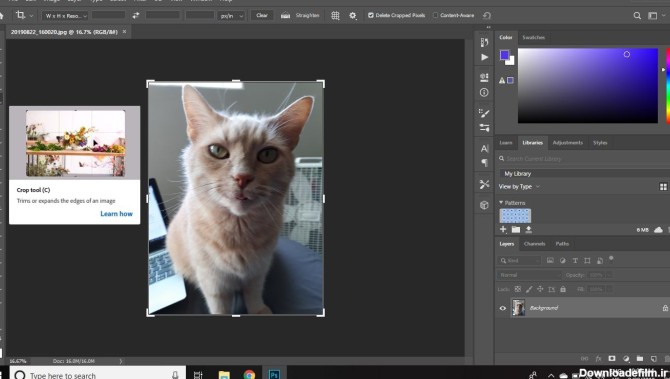Switch to the Styles tab
Image resolution: width=670 pixels, height=379 pixels.
pyautogui.click(x=600, y=143)
